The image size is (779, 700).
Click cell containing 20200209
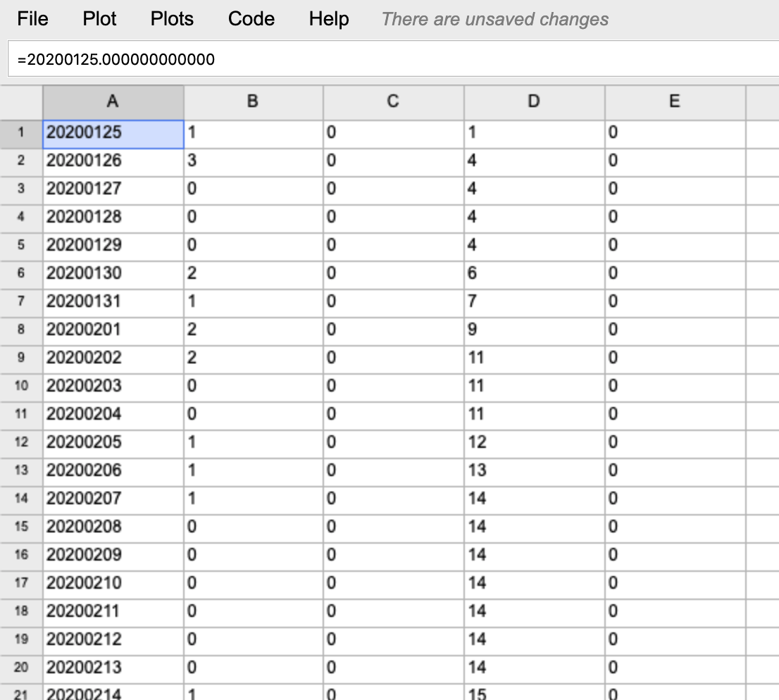click(x=113, y=556)
